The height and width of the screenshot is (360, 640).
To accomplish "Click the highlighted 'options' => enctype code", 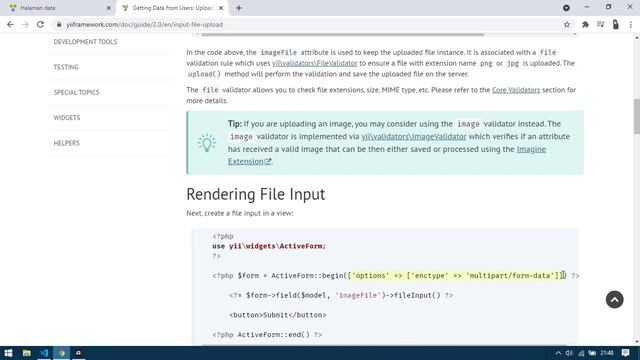I will [457, 276].
